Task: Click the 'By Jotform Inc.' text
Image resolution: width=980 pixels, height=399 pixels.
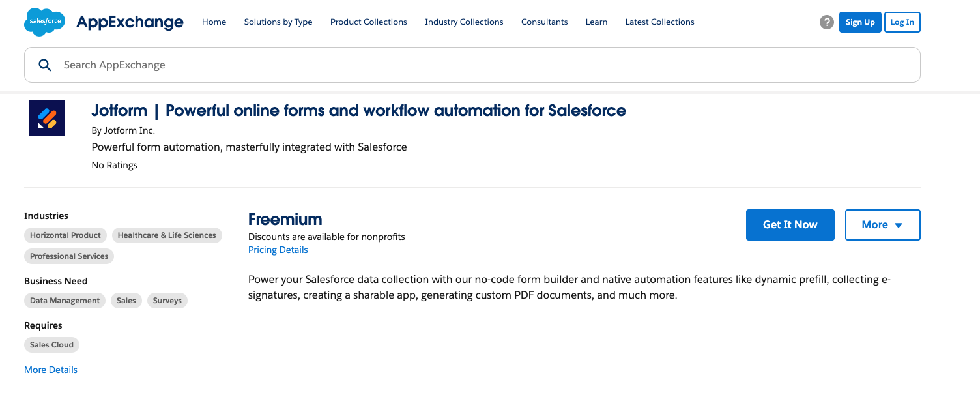Action: click(123, 130)
